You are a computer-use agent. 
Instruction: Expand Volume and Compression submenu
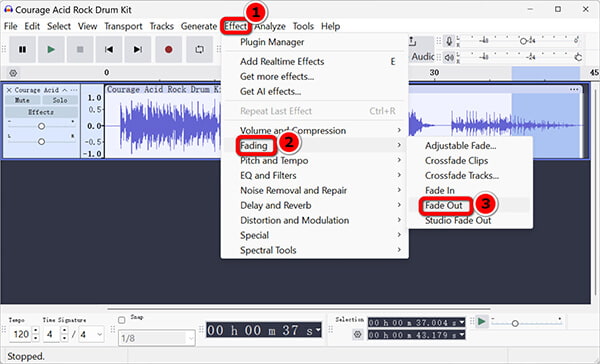pos(315,131)
